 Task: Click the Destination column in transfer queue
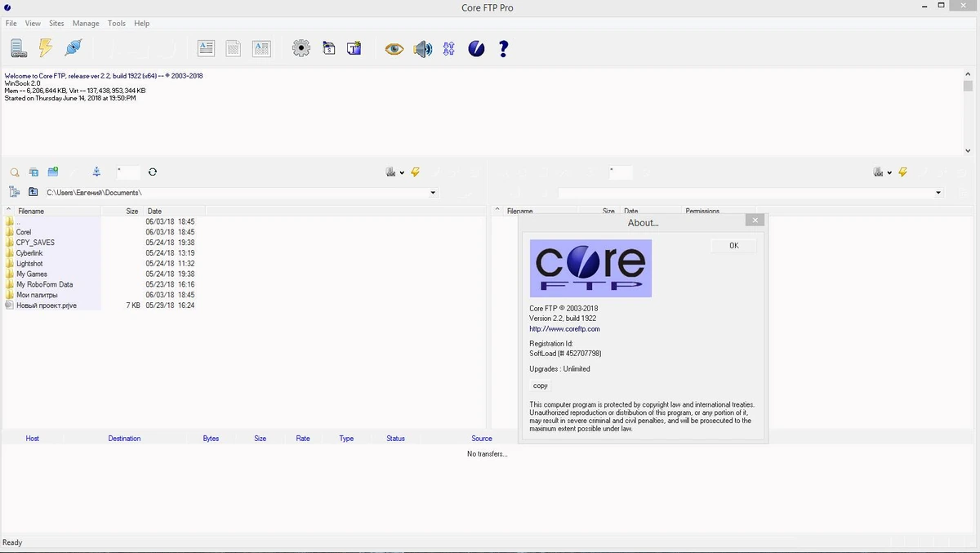coord(124,439)
